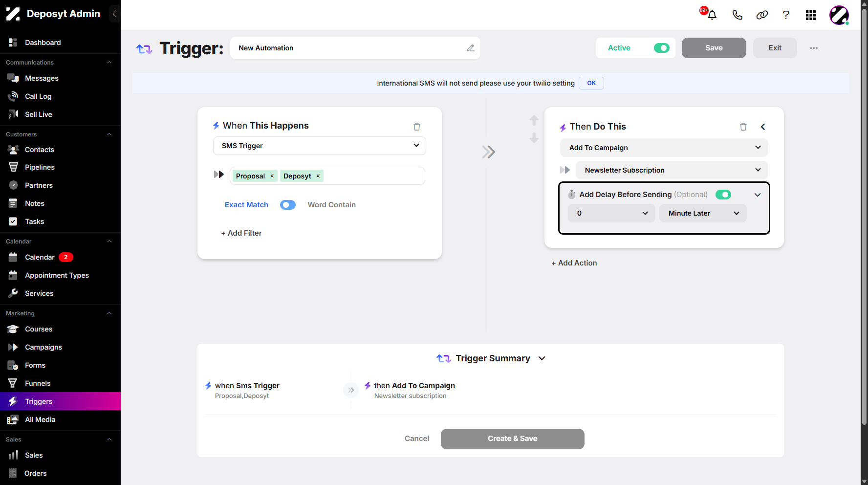Open the SMS Trigger dropdown
The width and height of the screenshot is (868, 485).
pos(320,146)
